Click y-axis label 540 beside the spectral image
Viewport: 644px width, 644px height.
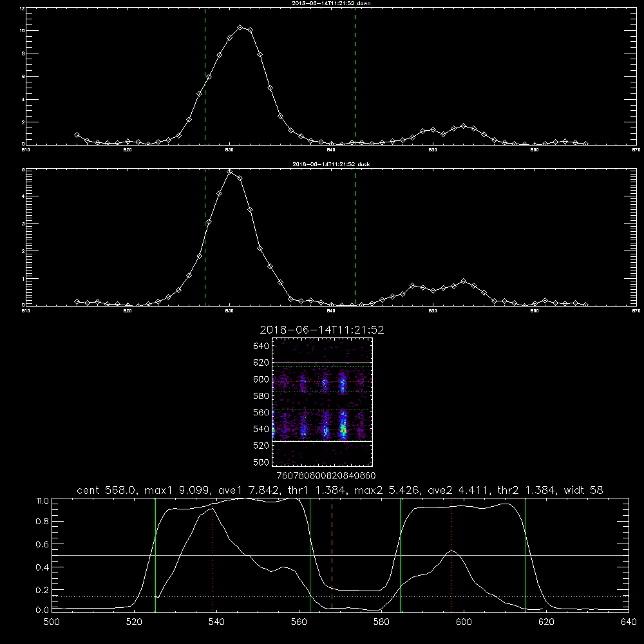point(261,429)
